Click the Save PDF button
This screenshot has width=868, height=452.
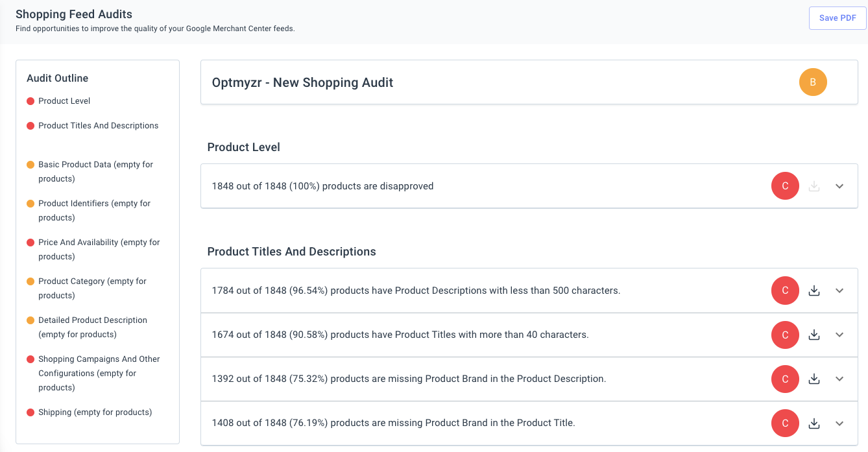coord(838,18)
